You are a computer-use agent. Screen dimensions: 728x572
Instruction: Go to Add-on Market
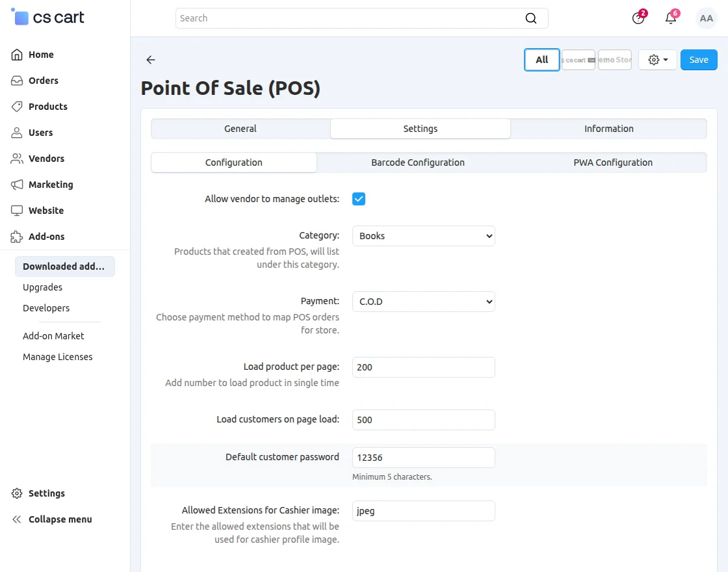(53, 336)
